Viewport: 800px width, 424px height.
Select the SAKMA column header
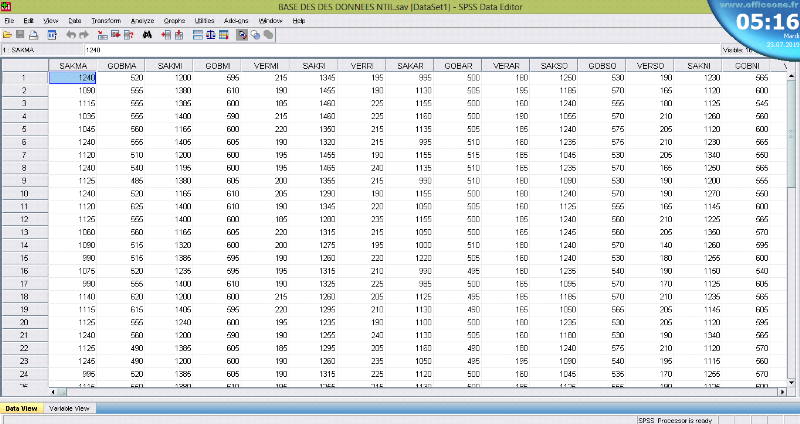[73, 65]
